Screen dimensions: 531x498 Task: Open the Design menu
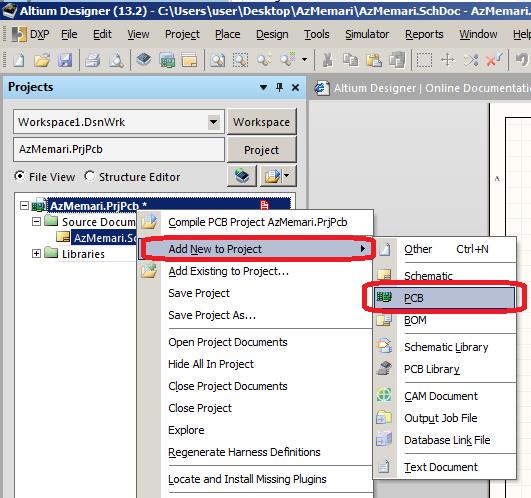pos(272,34)
